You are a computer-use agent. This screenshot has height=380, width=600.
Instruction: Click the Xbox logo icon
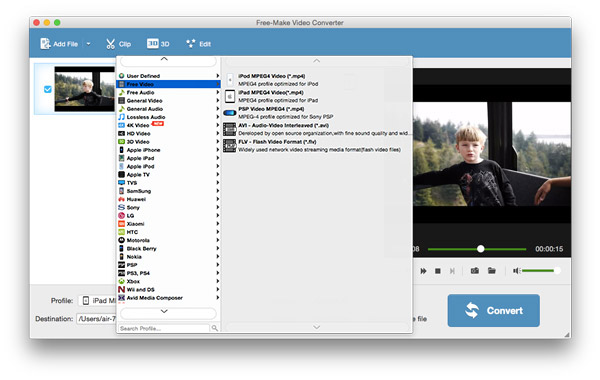click(x=121, y=281)
